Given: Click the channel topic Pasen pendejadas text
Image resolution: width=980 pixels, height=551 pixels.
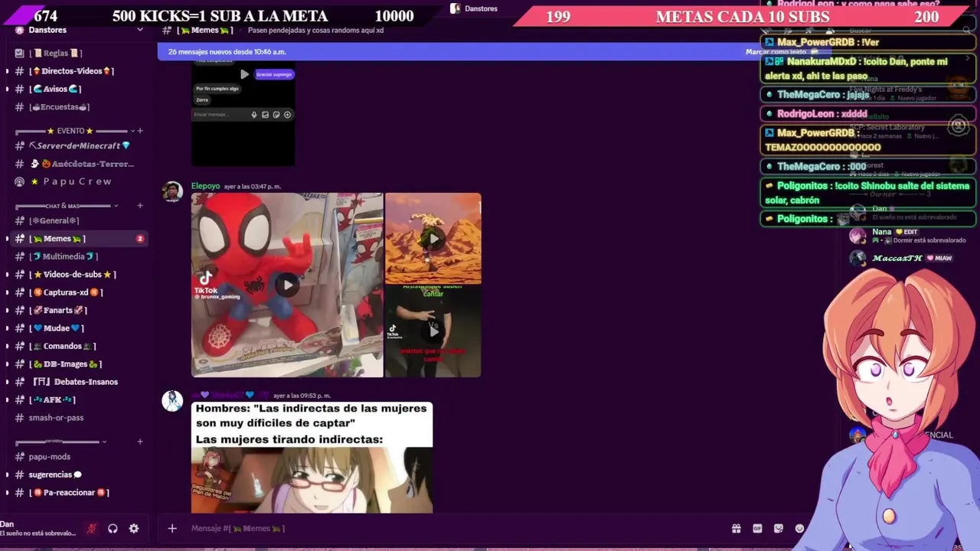Looking at the screenshot, I should (x=316, y=30).
